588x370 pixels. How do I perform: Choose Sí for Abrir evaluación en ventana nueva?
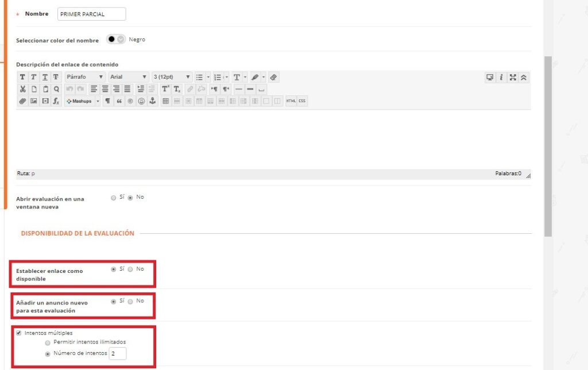(x=113, y=198)
